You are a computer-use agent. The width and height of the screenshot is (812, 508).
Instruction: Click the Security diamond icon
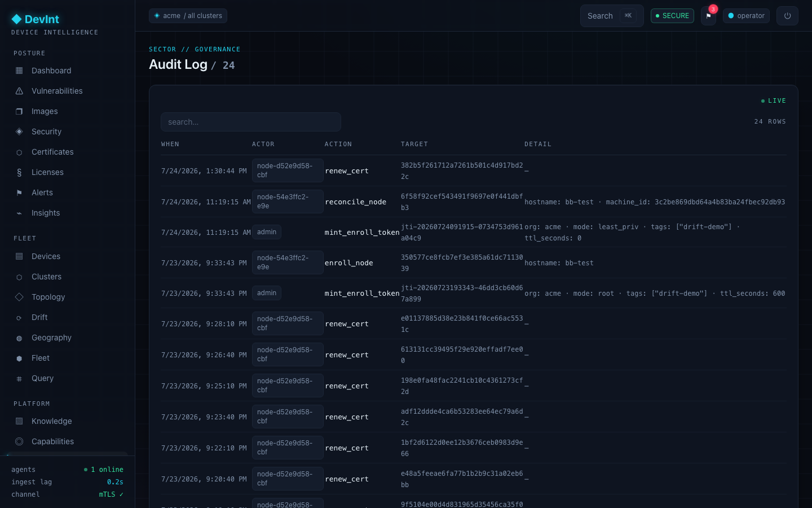19,132
